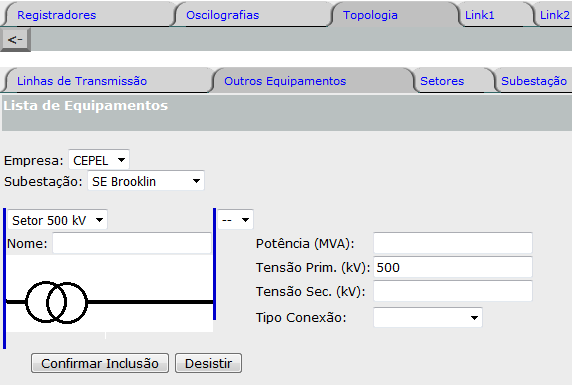
Task: Switch to the Registradores tab
Action: tap(57, 15)
